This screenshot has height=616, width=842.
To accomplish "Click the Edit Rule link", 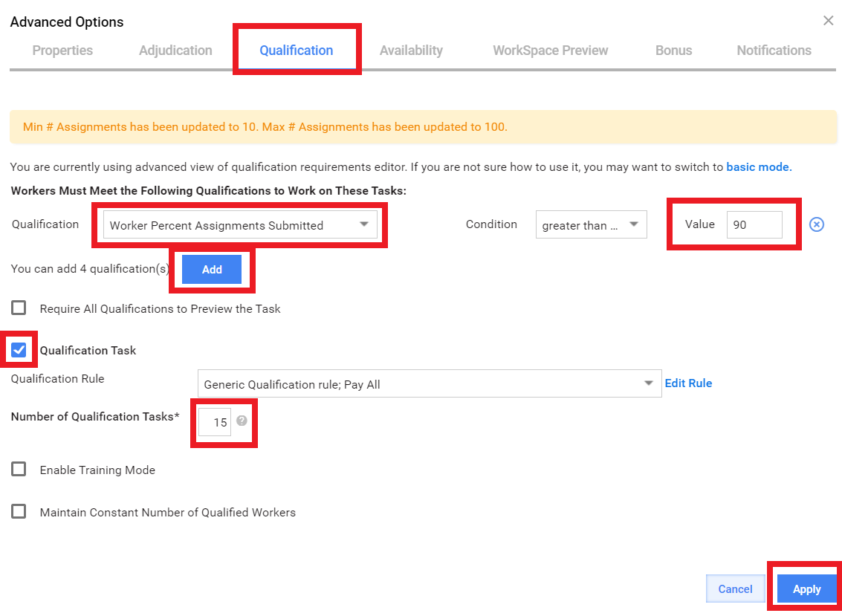I will [x=688, y=383].
